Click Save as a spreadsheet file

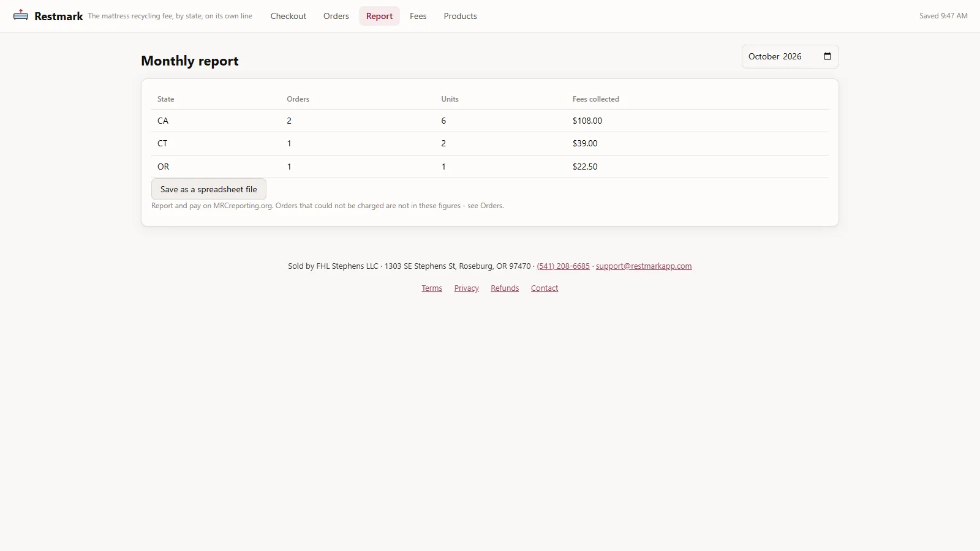(x=209, y=189)
